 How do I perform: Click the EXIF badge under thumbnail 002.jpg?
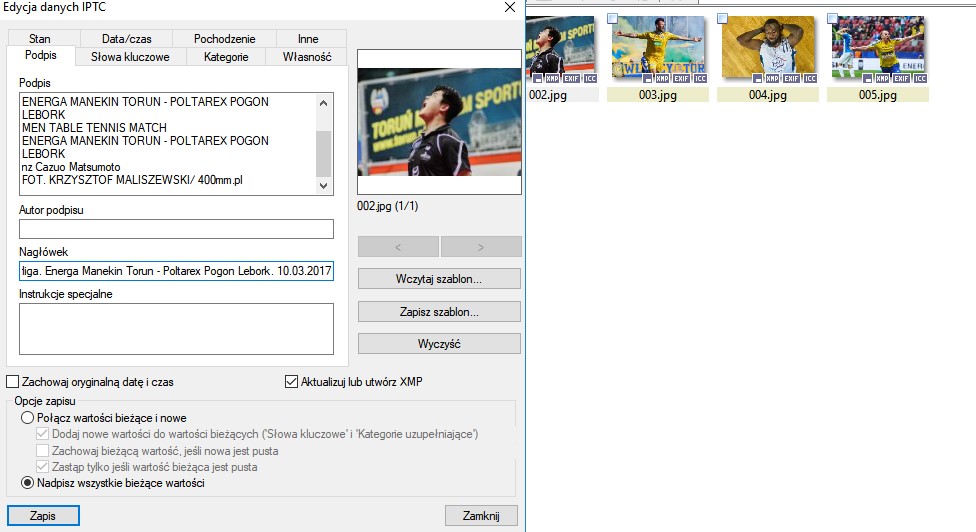click(x=571, y=78)
